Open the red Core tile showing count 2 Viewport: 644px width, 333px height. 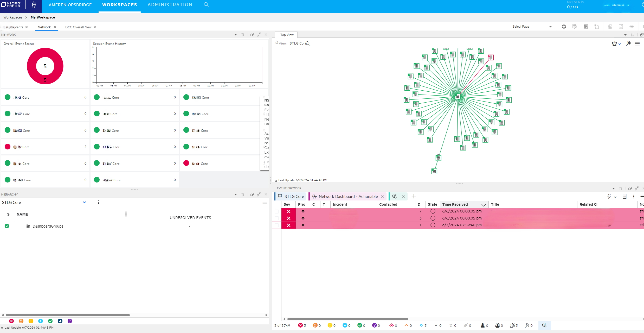(x=45, y=147)
